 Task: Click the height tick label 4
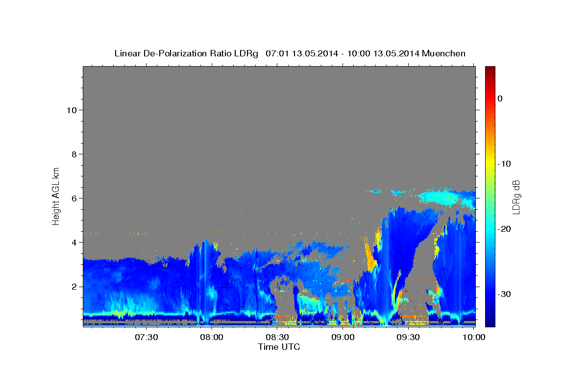74,243
